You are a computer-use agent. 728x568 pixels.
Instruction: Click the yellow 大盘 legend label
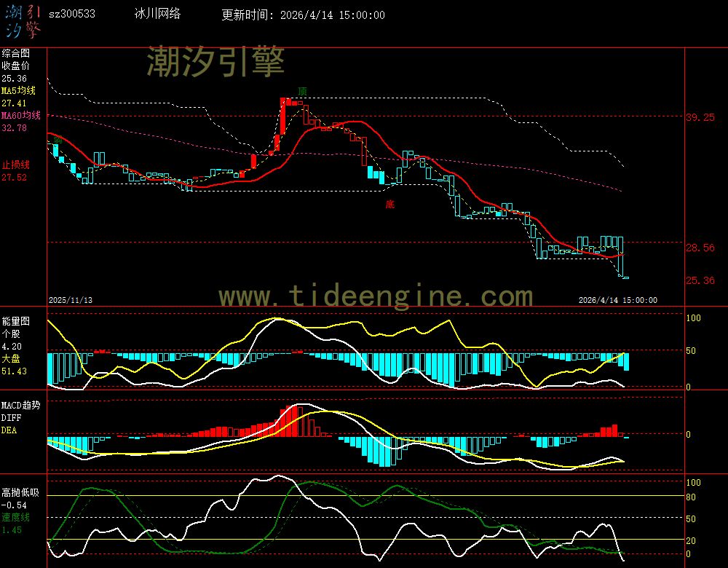point(11,359)
